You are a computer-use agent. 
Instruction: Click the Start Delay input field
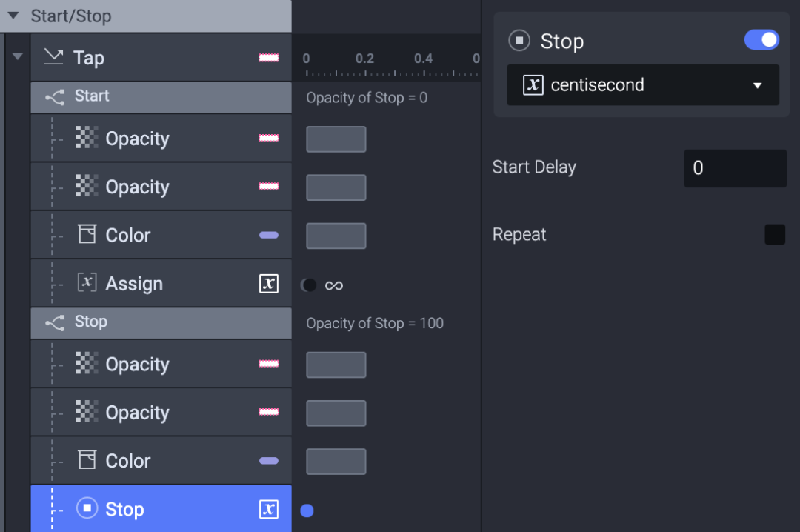click(735, 168)
